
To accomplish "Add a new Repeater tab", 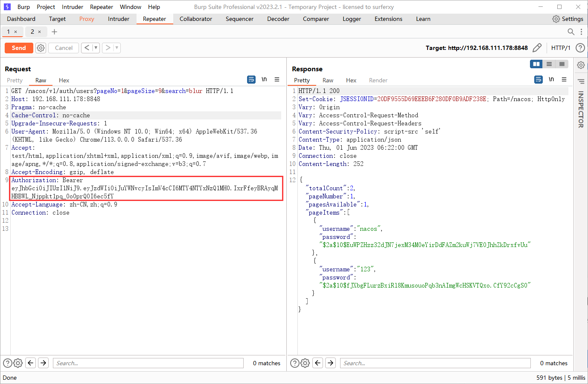I will coord(54,32).
